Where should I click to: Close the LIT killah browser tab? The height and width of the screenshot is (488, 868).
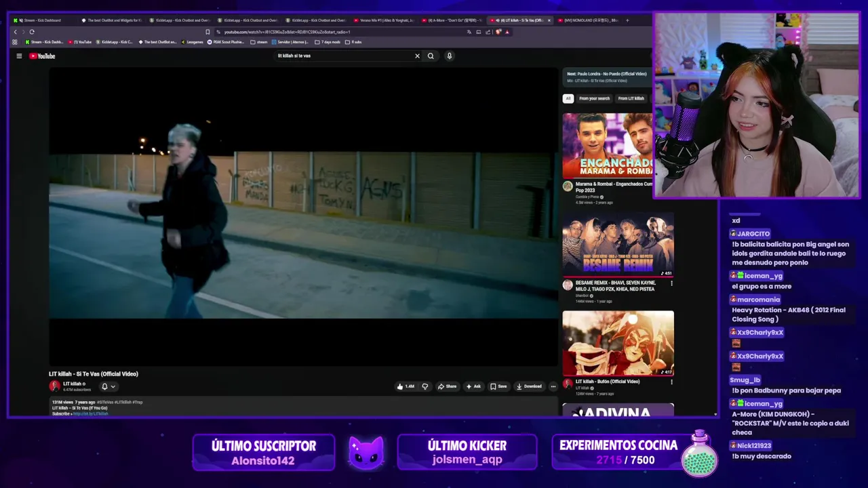[549, 20]
